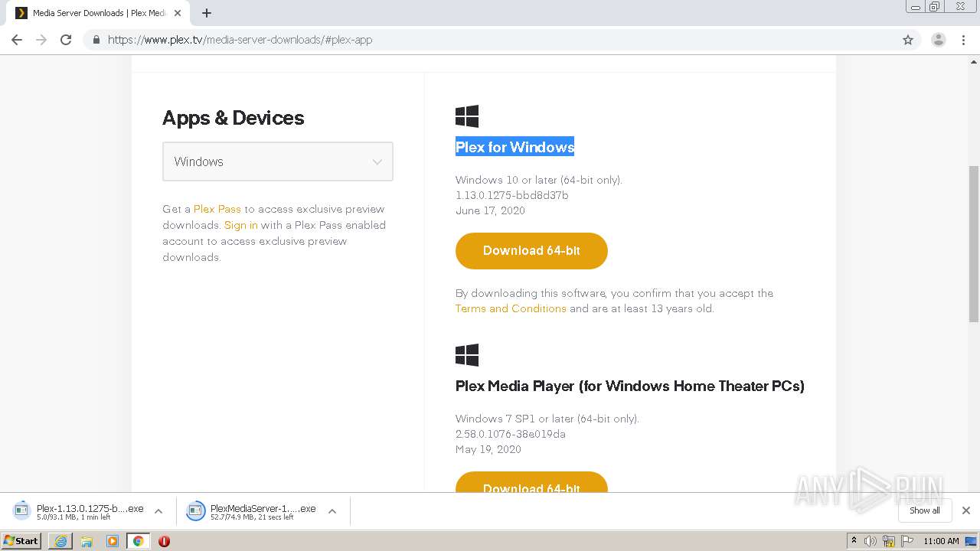The image size is (980, 551).
Task: Download Plex Media Player 64-bit
Action: [531, 482]
